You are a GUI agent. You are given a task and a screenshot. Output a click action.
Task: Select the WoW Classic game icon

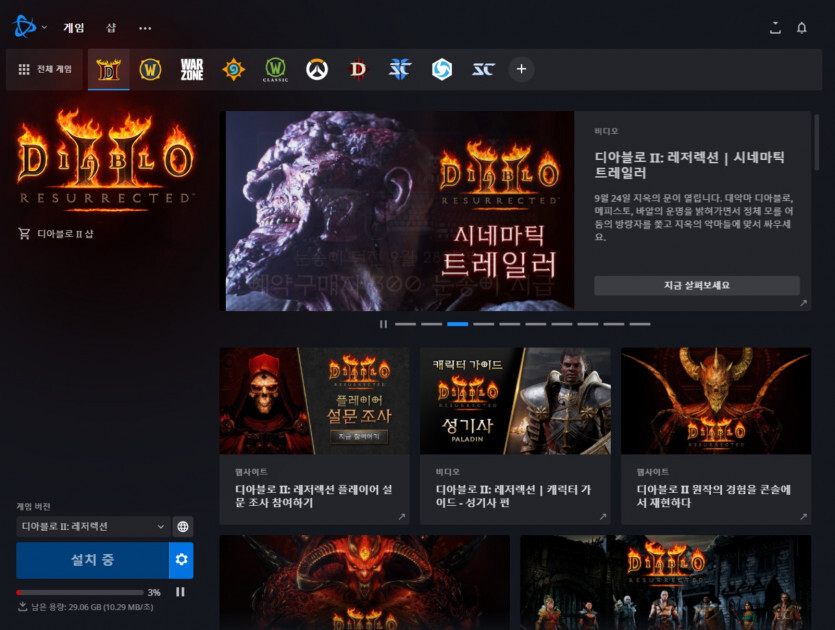(275, 69)
